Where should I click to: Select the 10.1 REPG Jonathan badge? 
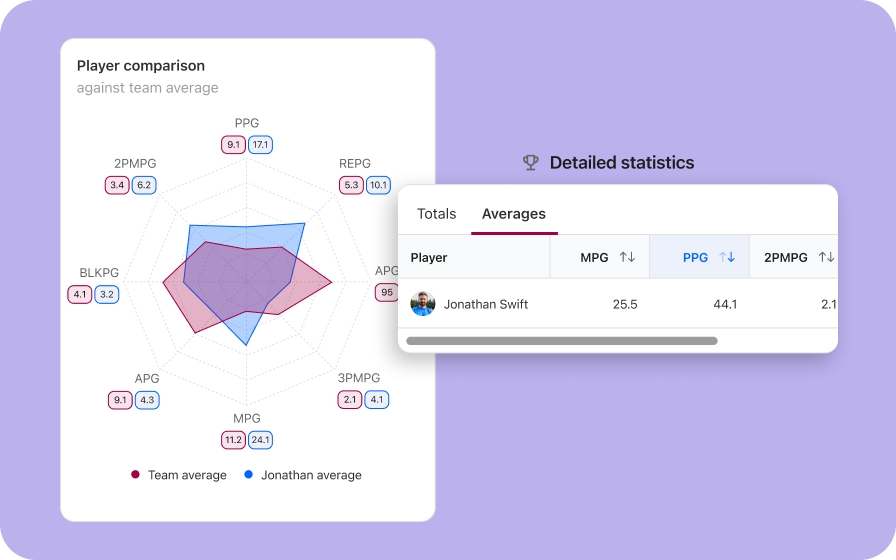click(378, 185)
